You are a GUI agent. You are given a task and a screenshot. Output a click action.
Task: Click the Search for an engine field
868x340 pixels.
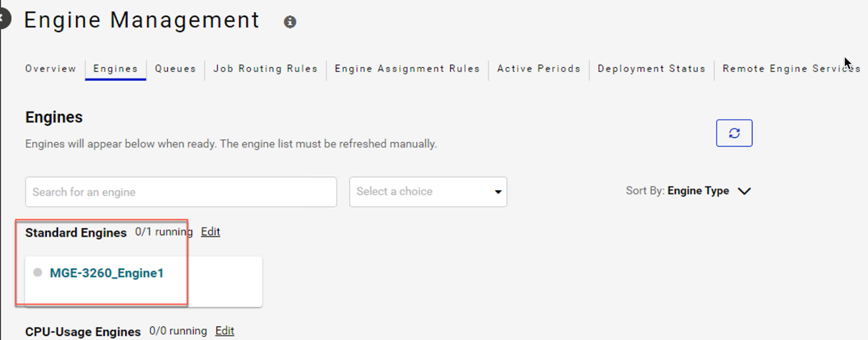(x=181, y=192)
